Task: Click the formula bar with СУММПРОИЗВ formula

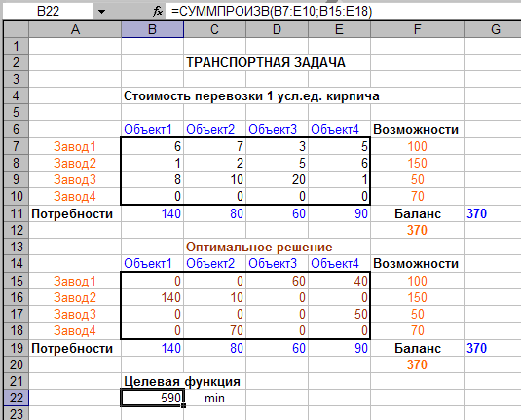Action: coord(344,12)
